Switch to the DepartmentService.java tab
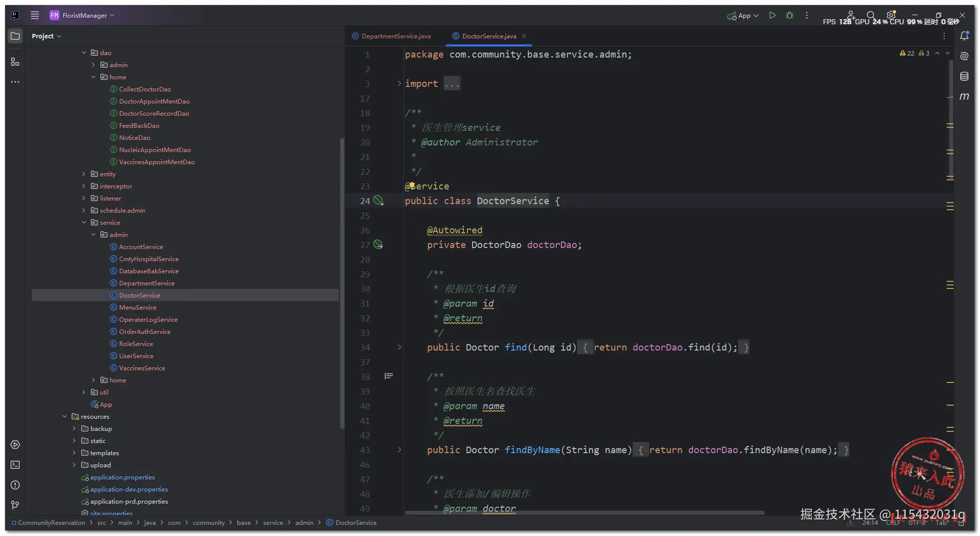This screenshot has width=980, height=536. 391,36
